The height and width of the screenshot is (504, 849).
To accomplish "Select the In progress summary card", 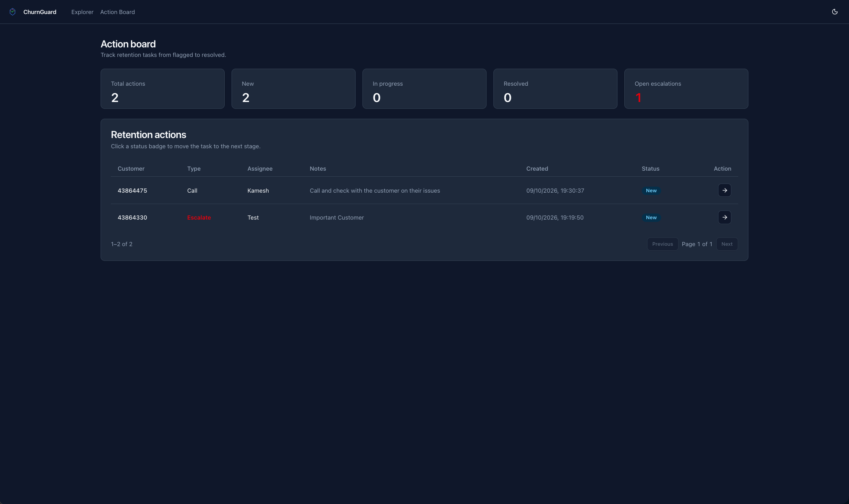I will click(x=424, y=89).
